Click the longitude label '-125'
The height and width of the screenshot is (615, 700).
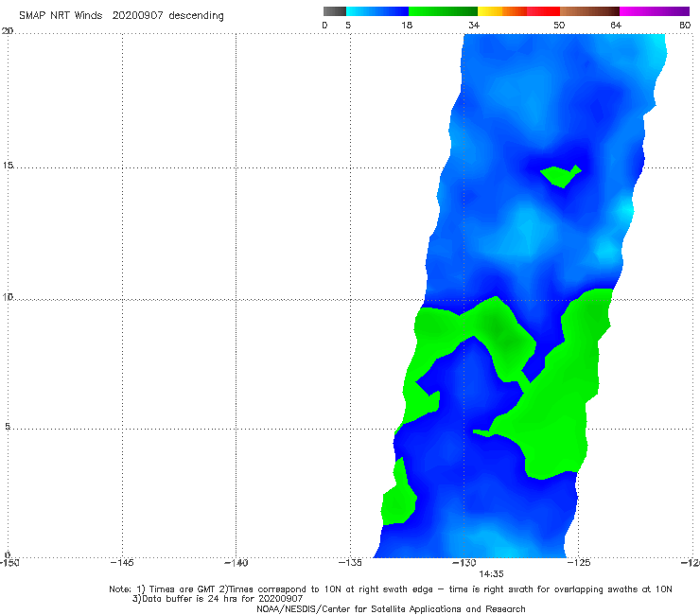tap(579, 563)
